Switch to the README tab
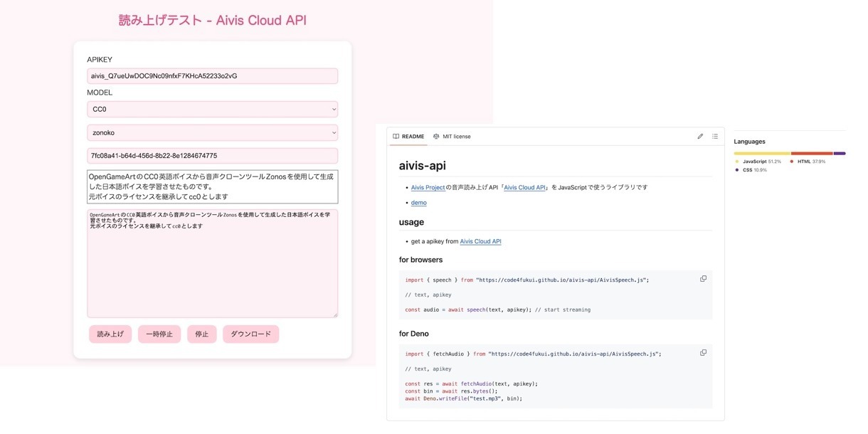Image resolution: width=868 pixels, height=434 pixels. (408, 137)
